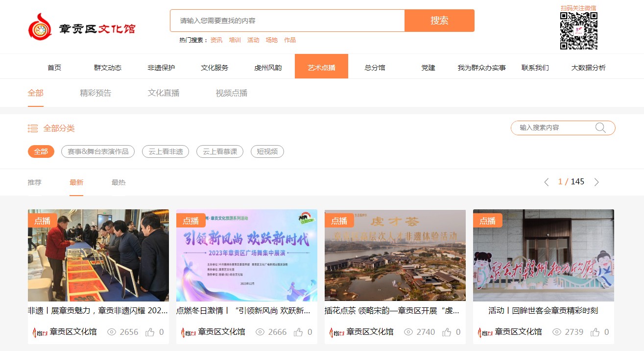This screenshot has width=644, height=351.
Task: Sort videos by 最热 tab
Action: pyautogui.click(x=119, y=182)
